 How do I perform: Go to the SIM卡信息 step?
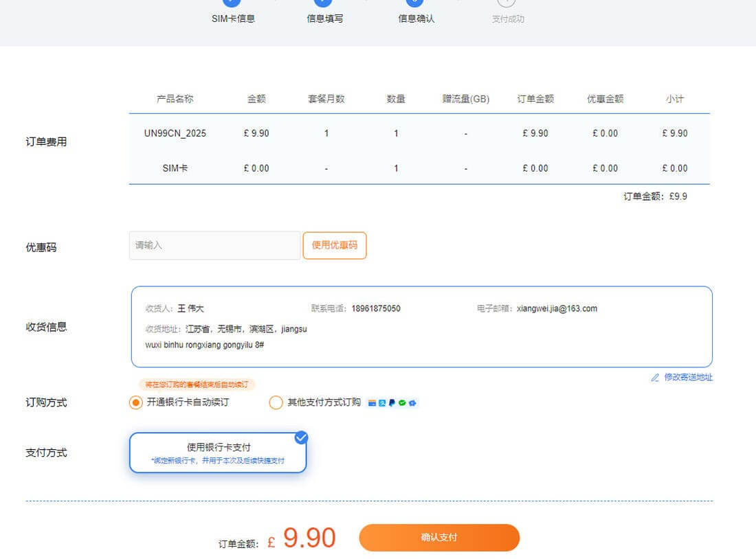[233, 19]
